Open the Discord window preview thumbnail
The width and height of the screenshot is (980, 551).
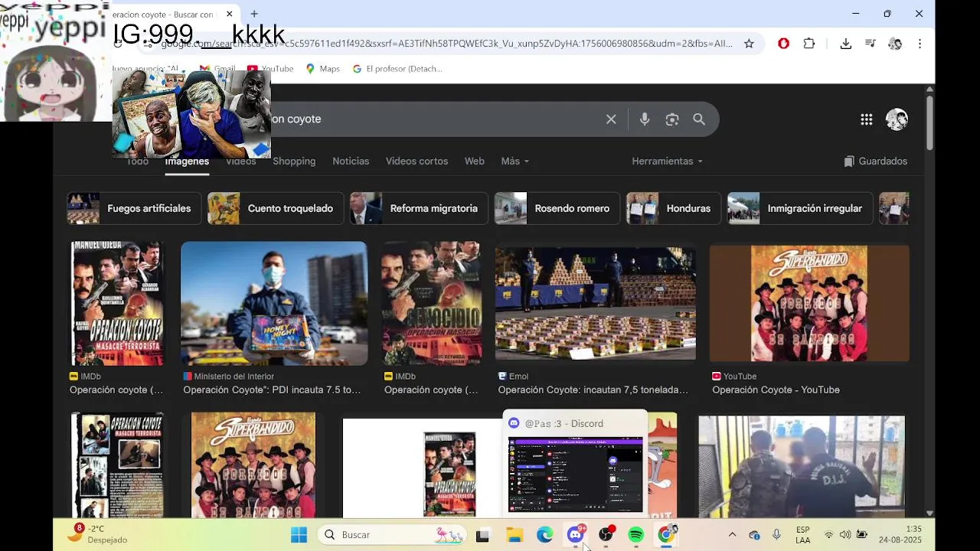(x=575, y=474)
